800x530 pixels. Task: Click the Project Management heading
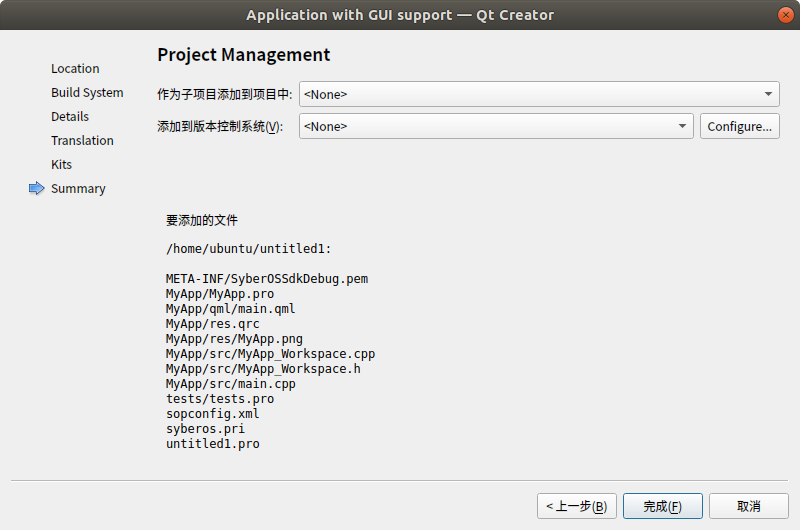click(x=243, y=55)
